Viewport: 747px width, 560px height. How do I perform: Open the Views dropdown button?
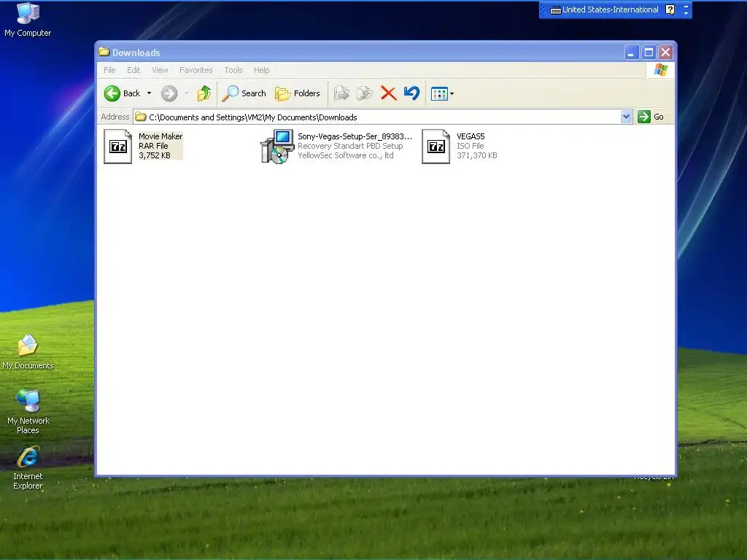click(442, 94)
